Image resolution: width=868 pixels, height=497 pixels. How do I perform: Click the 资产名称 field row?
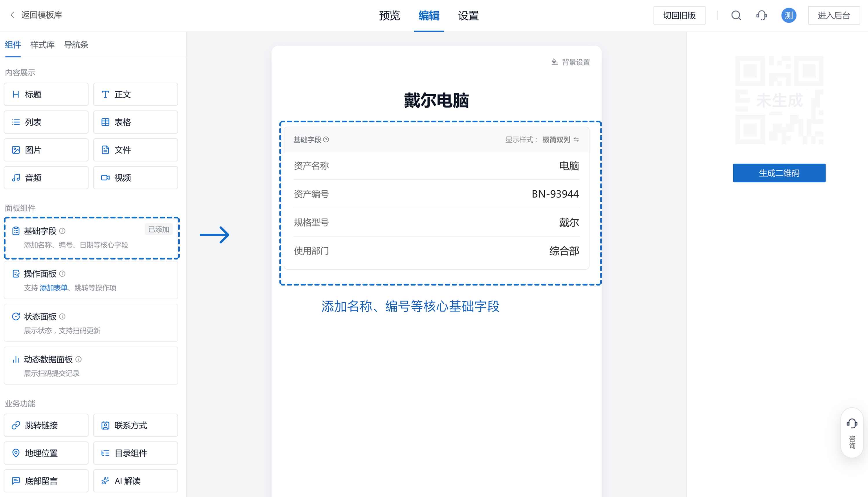[437, 166]
